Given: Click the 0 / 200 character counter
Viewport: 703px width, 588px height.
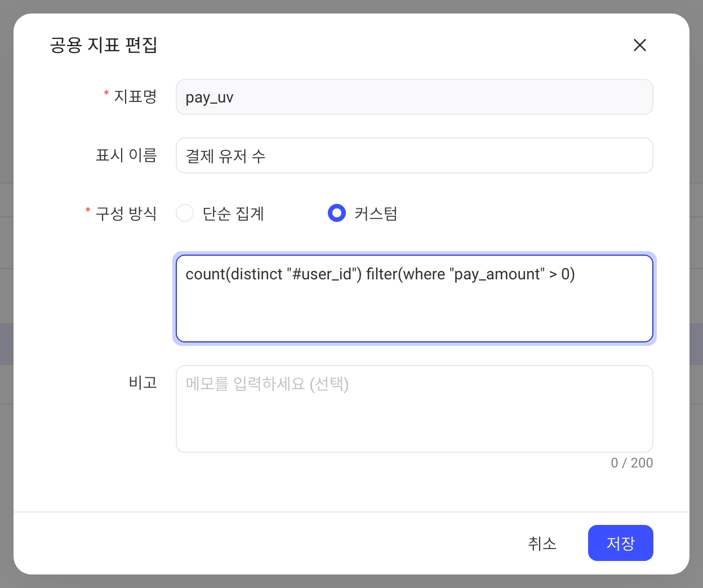Looking at the screenshot, I should (x=632, y=463).
